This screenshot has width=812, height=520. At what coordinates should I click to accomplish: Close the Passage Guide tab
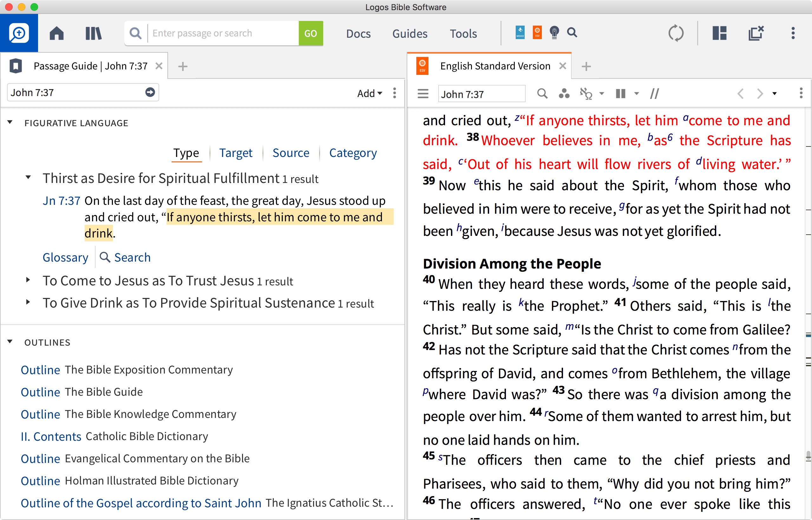click(159, 66)
